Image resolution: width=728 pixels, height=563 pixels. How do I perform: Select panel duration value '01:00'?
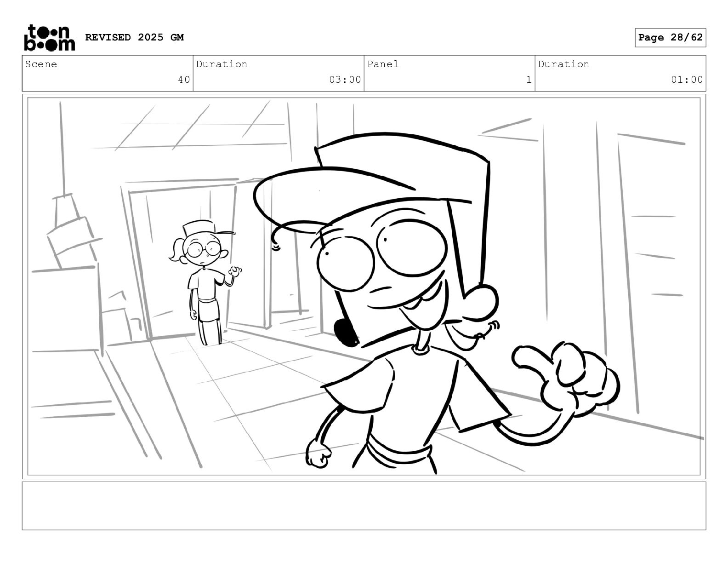687,80
